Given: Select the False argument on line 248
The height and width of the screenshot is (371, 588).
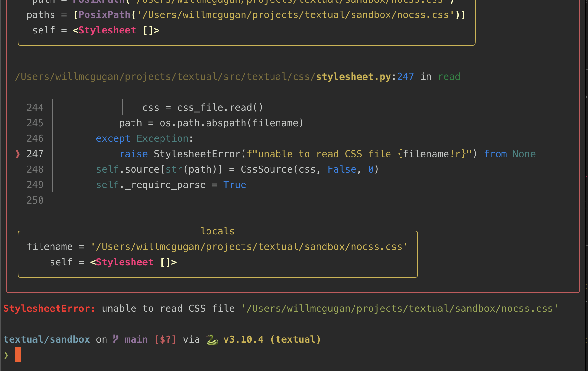Looking at the screenshot, I should [x=342, y=169].
